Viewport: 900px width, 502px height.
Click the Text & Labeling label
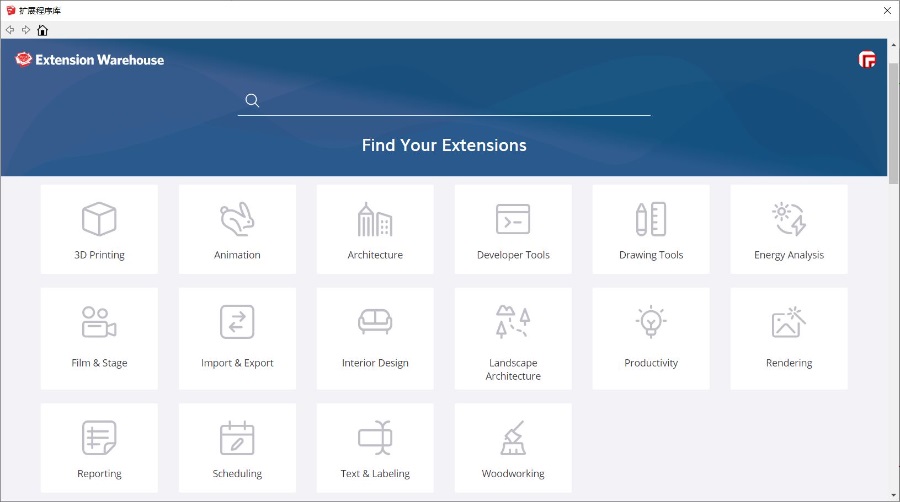pyautogui.click(x=375, y=473)
